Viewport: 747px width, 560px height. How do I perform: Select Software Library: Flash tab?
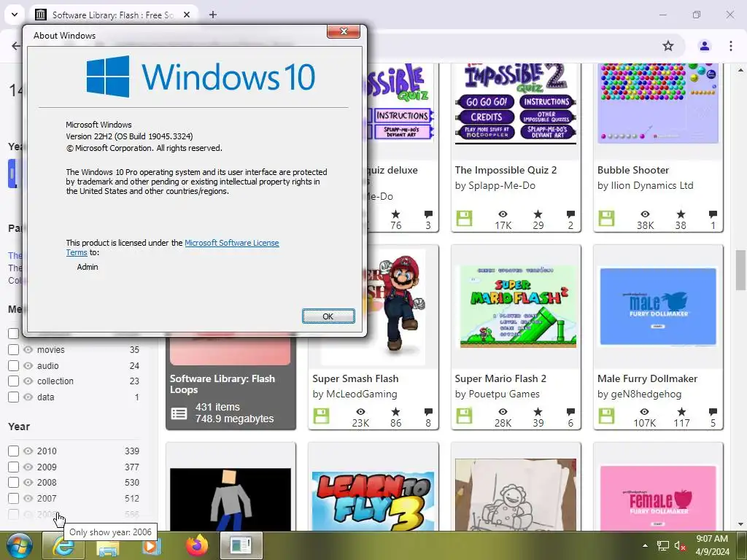pos(113,15)
